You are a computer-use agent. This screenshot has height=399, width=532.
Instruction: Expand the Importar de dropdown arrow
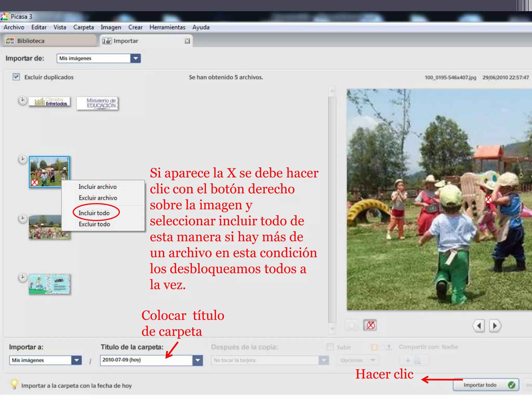(x=136, y=58)
